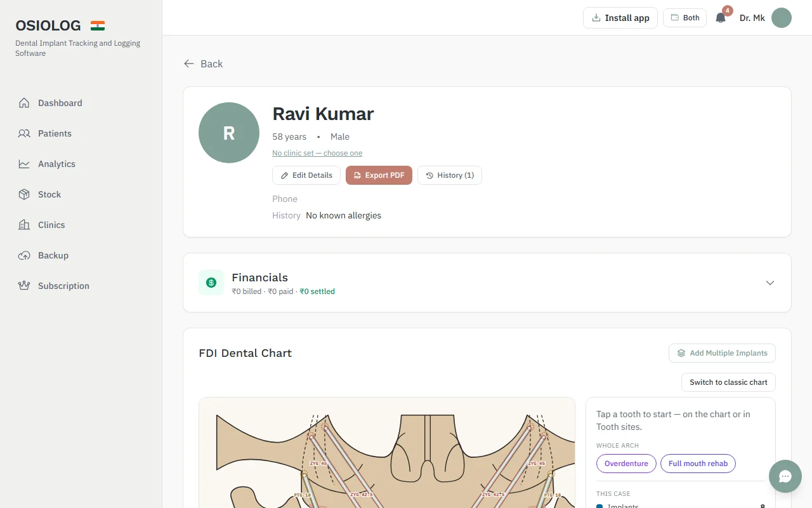Open the chat support bubble
Screen dimensions: 812x508
[785, 476]
